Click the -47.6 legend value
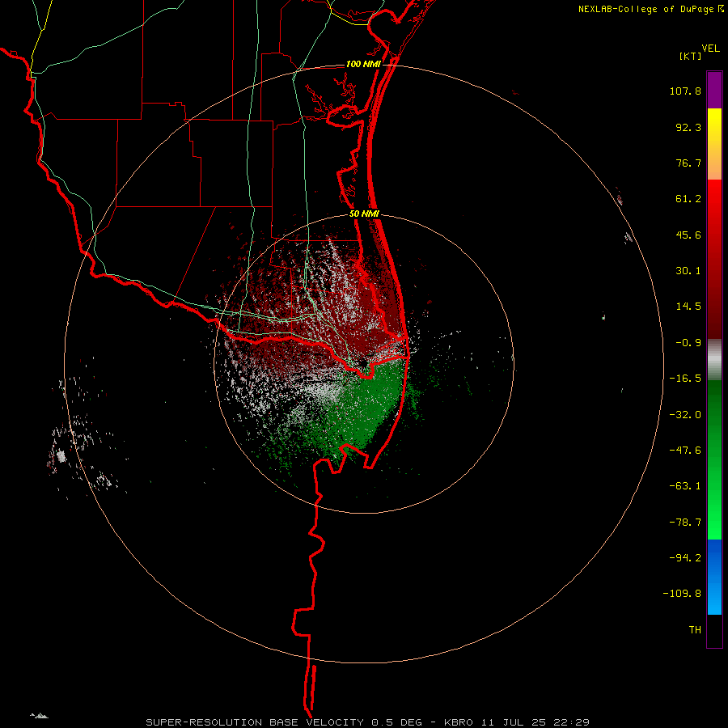The width and height of the screenshot is (728, 728). pyautogui.click(x=685, y=451)
